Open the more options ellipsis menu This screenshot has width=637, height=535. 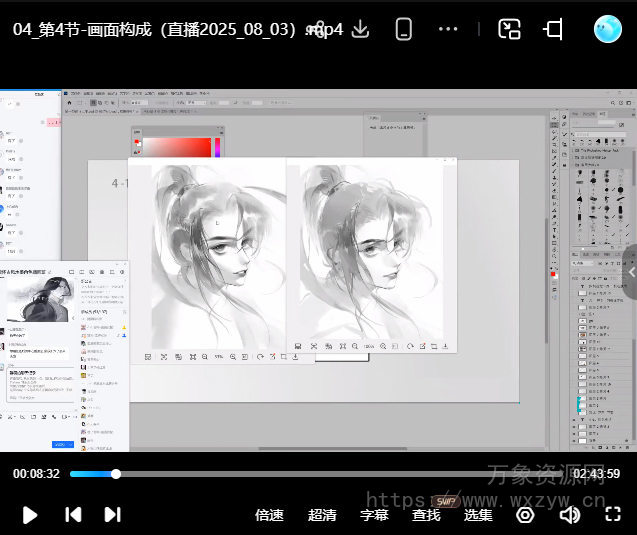tap(448, 29)
